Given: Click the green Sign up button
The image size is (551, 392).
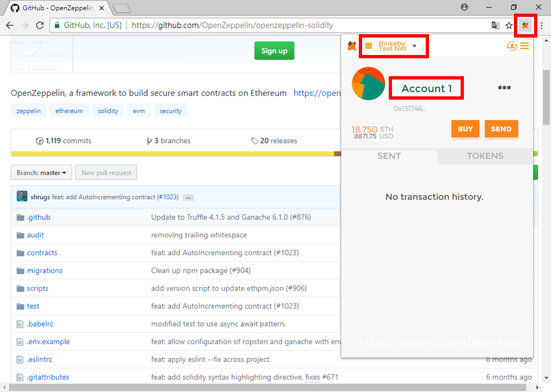Looking at the screenshot, I should pos(274,51).
